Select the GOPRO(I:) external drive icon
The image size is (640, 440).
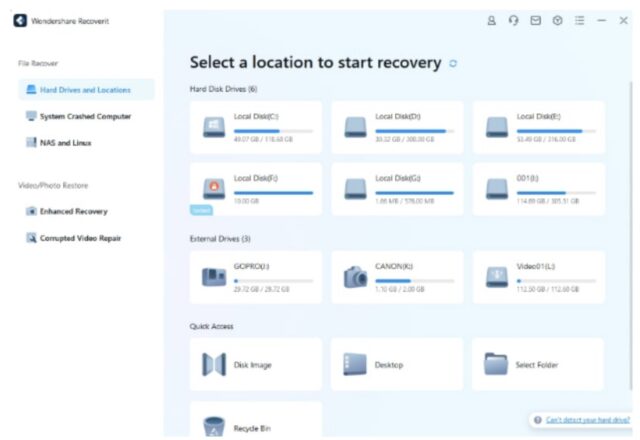click(x=214, y=277)
